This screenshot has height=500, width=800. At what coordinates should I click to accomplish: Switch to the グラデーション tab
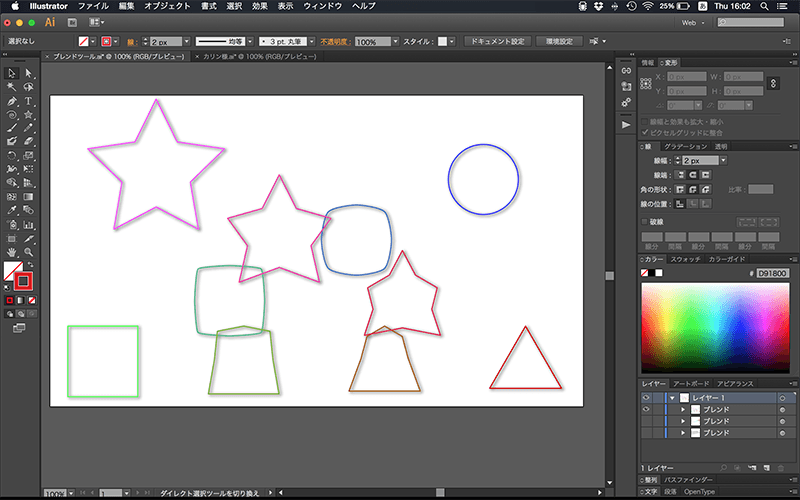685,146
